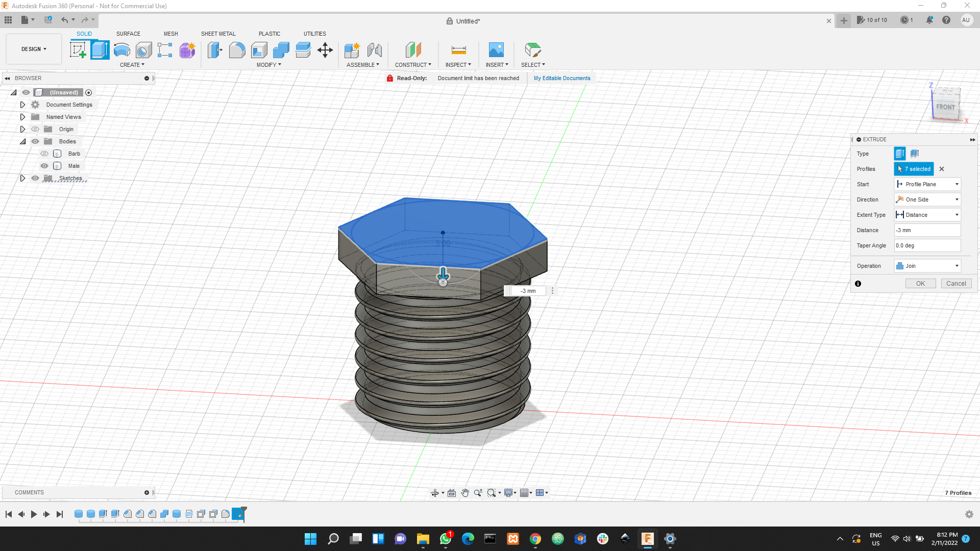This screenshot has width=980, height=551.
Task: Open the Fillet tool
Action: (x=237, y=49)
